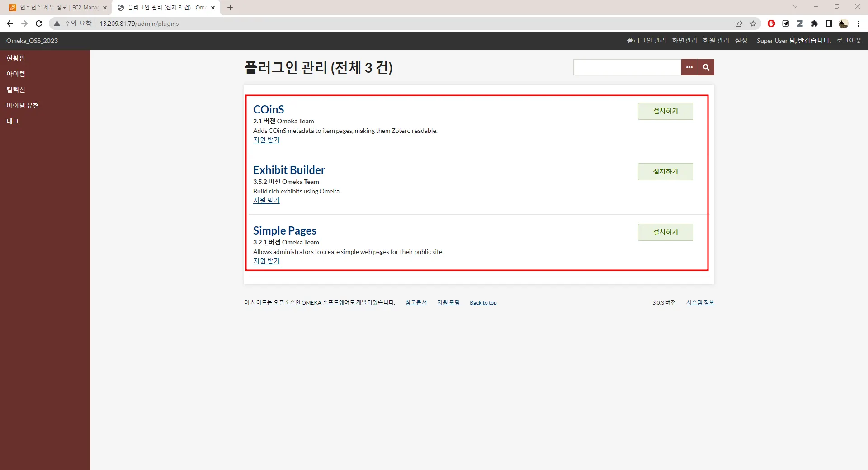Screen dimensions: 868x470
Task: Click 지원 받기 under Exhibit Builder
Action: tap(266, 201)
